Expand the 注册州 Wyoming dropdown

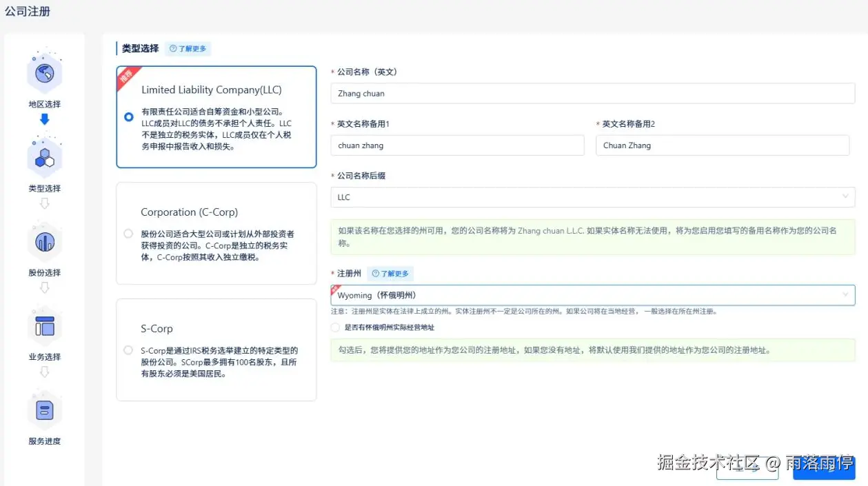point(593,295)
